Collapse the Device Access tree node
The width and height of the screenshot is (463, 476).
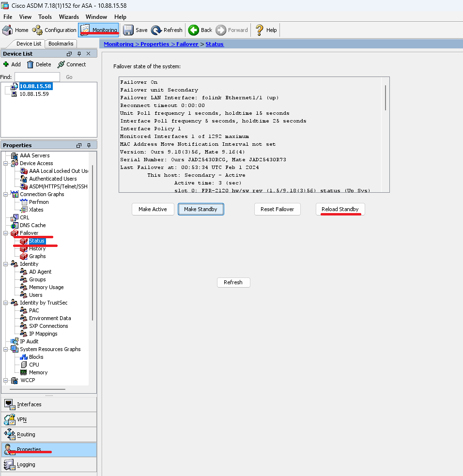(5, 163)
